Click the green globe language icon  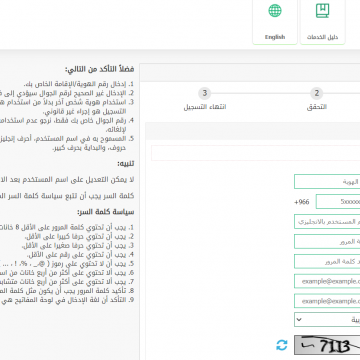(x=275, y=11)
